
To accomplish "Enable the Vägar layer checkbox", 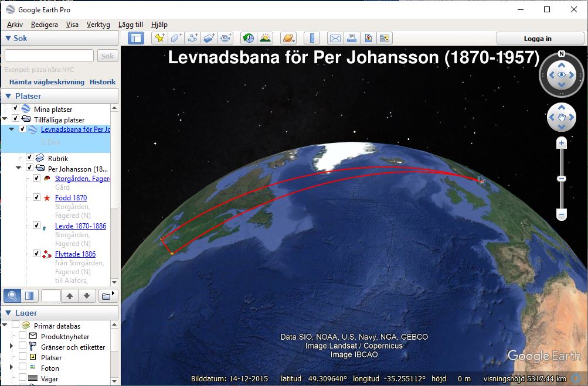I will point(22,377).
